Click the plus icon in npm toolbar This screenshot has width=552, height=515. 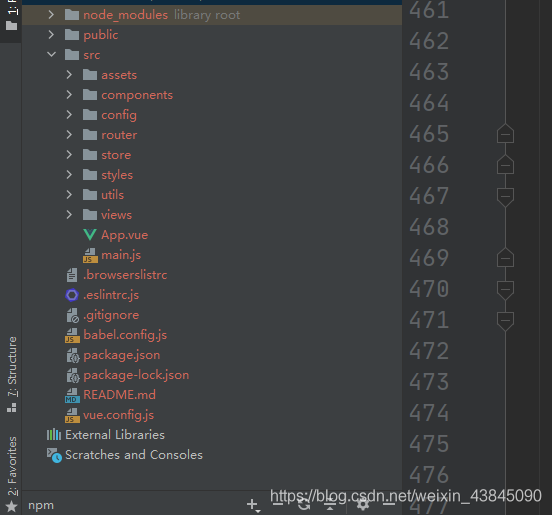click(x=252, y=505)
